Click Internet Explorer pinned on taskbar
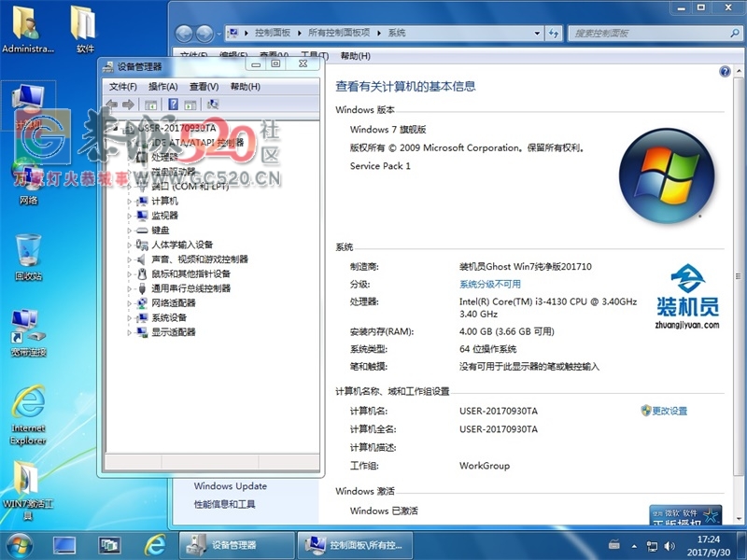This screenshot has width=747, height=560. pos(154,545)
